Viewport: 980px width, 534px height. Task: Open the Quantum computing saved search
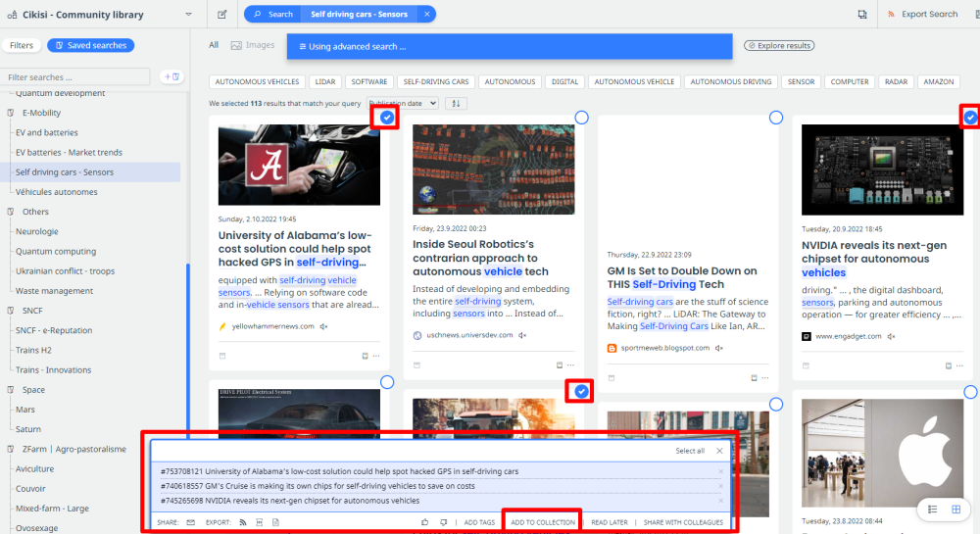[56, 251]
